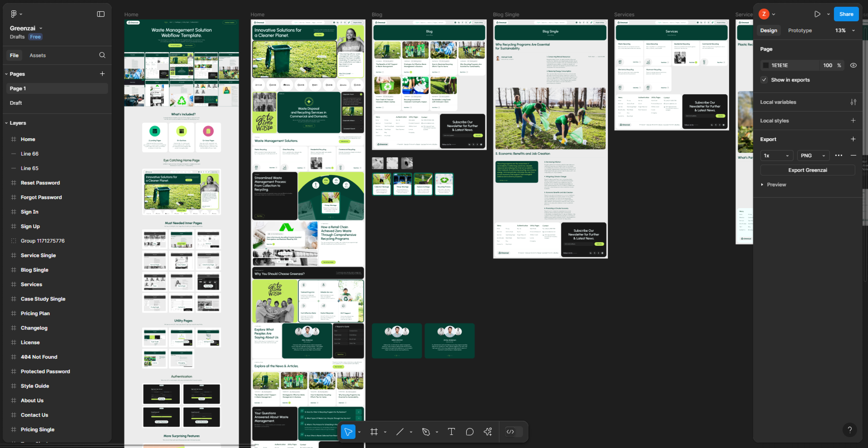Toggle page background visibility eye icon
The width and height of the screenshot is (868, 448).
(853, 65)
